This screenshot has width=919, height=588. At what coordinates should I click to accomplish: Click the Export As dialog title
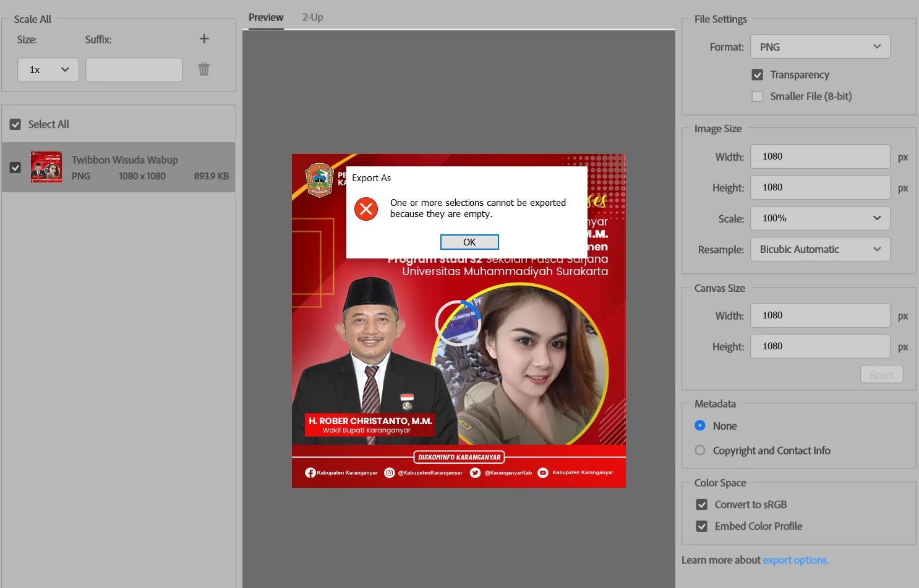point(371,178)
